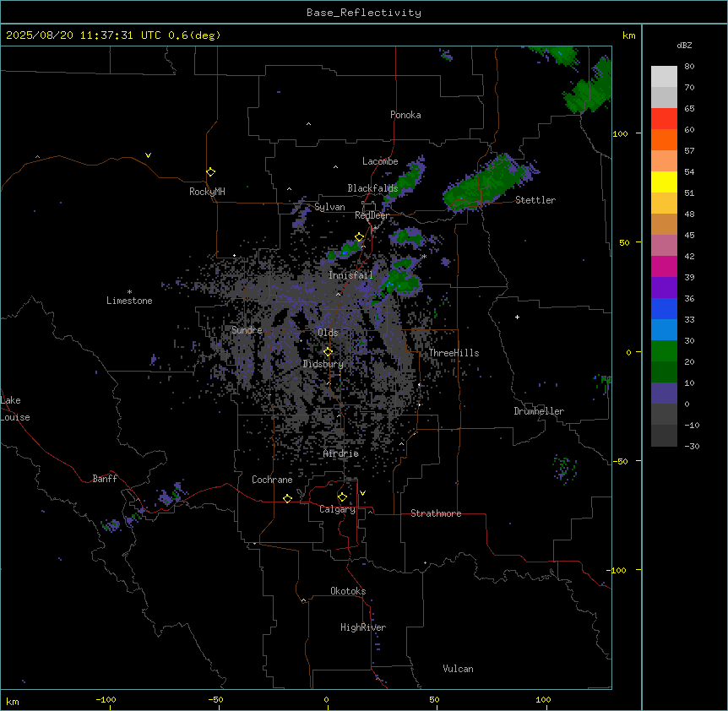Click the dBZ legend heading
The image size is (728, 711).
point(684,45)
